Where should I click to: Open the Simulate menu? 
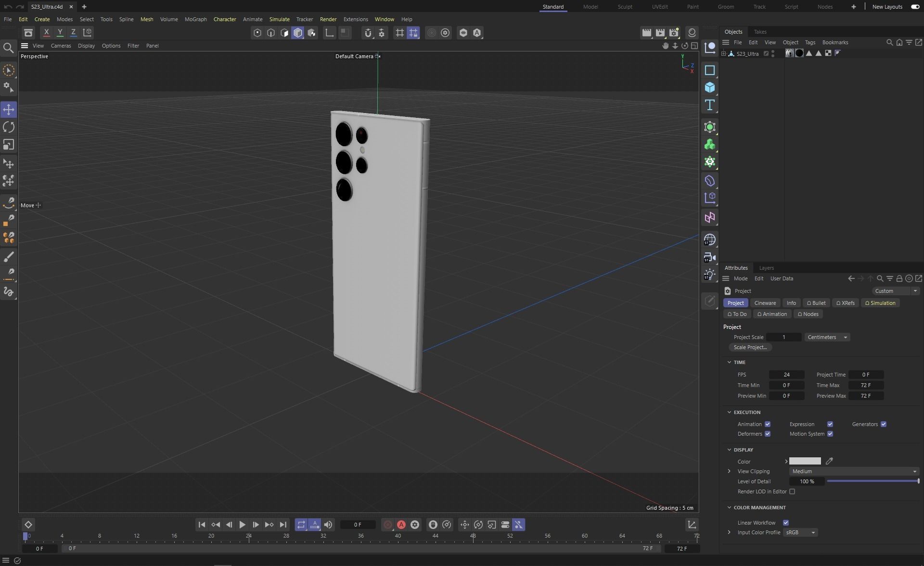click(279, 19)
